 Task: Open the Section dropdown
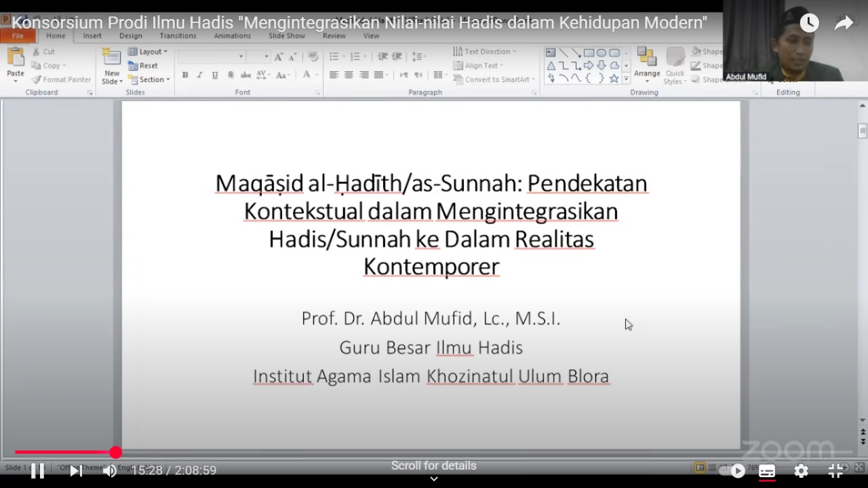(x=149, y=79)
